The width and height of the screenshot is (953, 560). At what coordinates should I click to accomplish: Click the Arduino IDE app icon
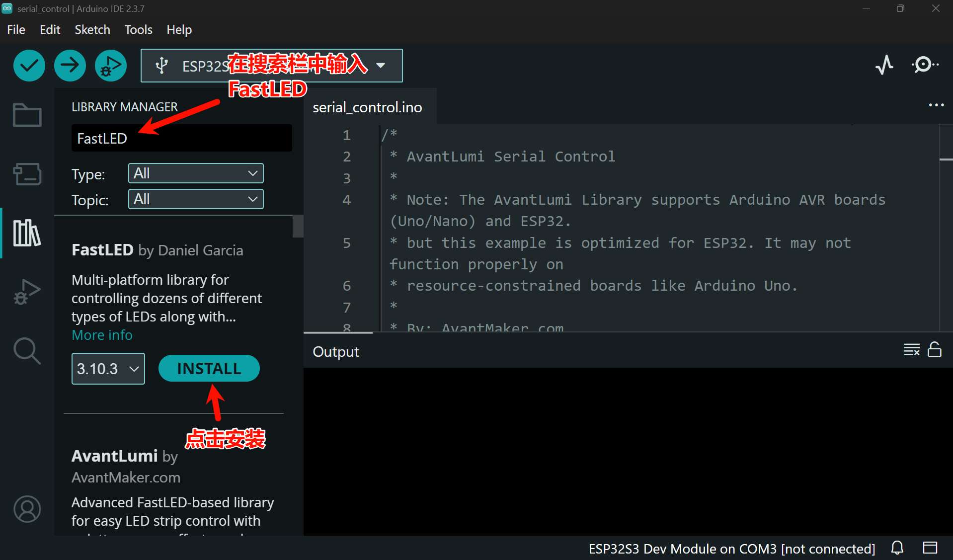[x=7, y=8]
